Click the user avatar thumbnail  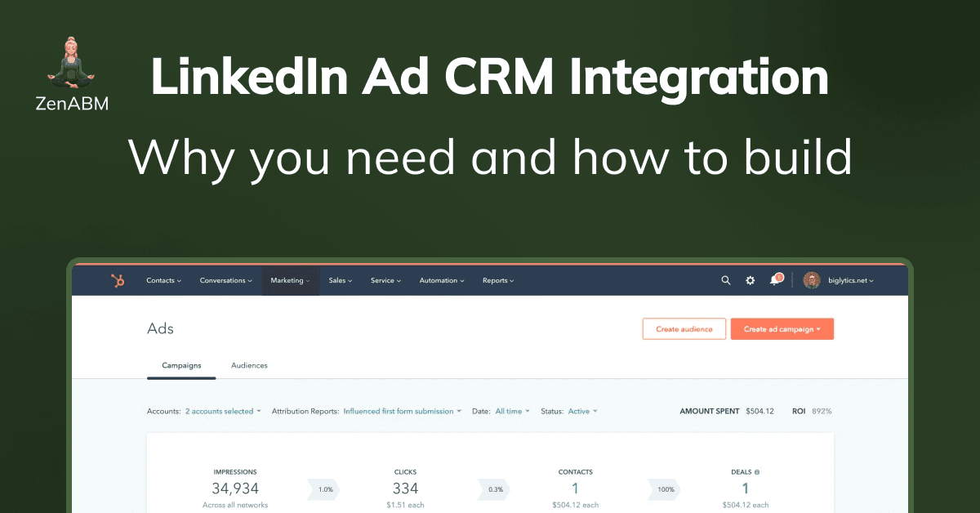[x=811, y=280]
